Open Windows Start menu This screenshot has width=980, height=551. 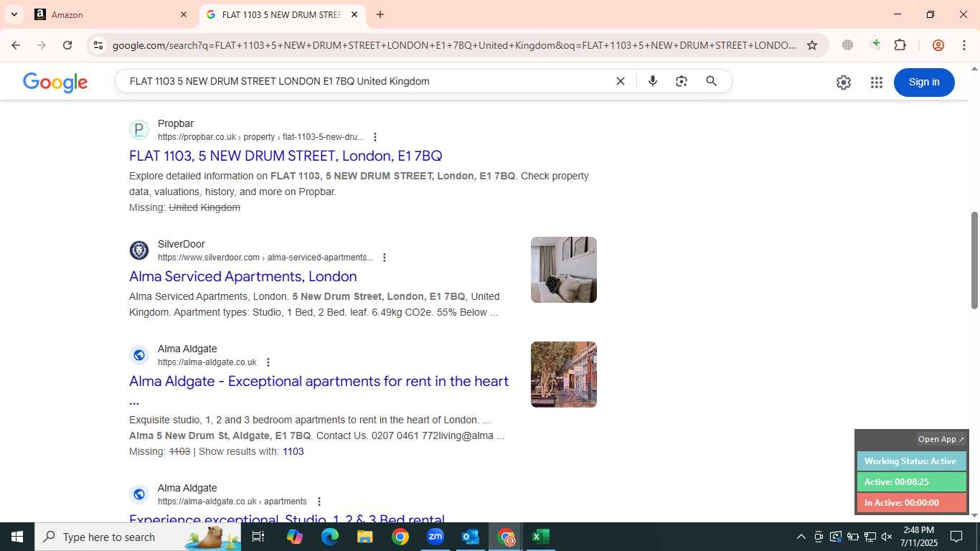(x=17, y=537)
